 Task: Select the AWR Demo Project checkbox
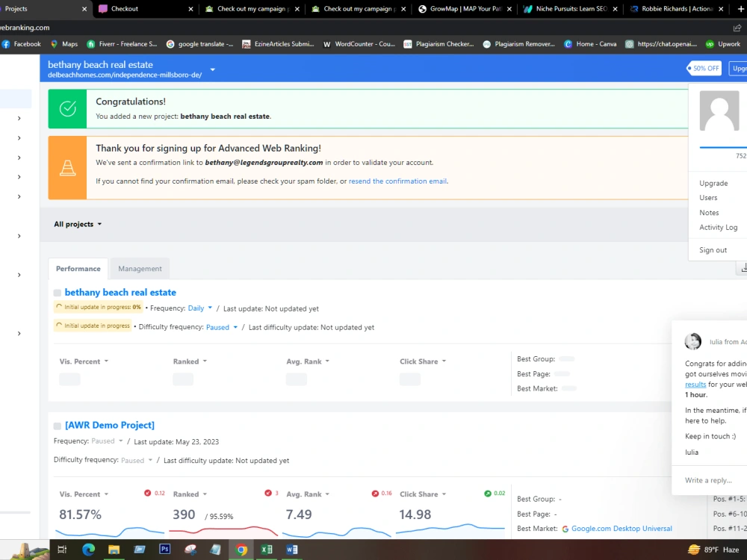pos(58,426)
